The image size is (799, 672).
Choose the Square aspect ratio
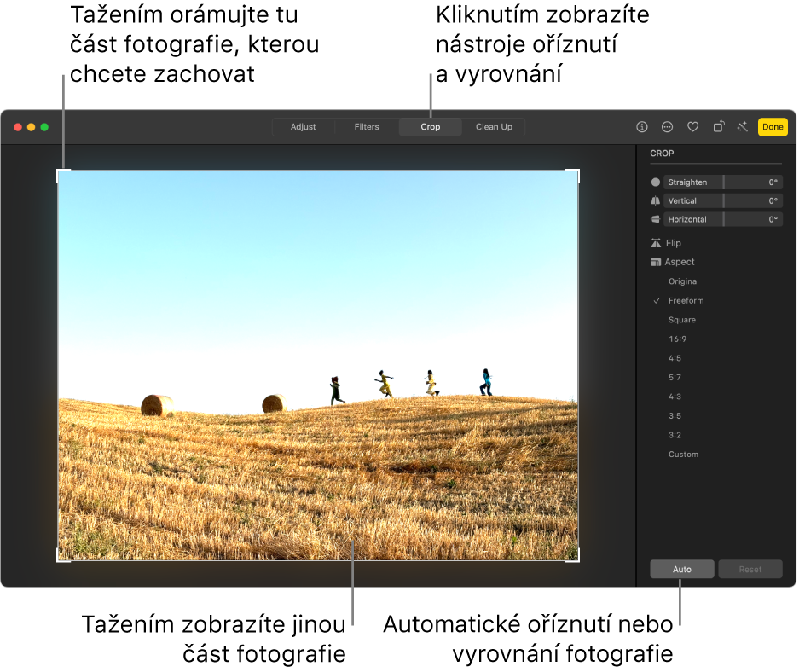point(682,320)
